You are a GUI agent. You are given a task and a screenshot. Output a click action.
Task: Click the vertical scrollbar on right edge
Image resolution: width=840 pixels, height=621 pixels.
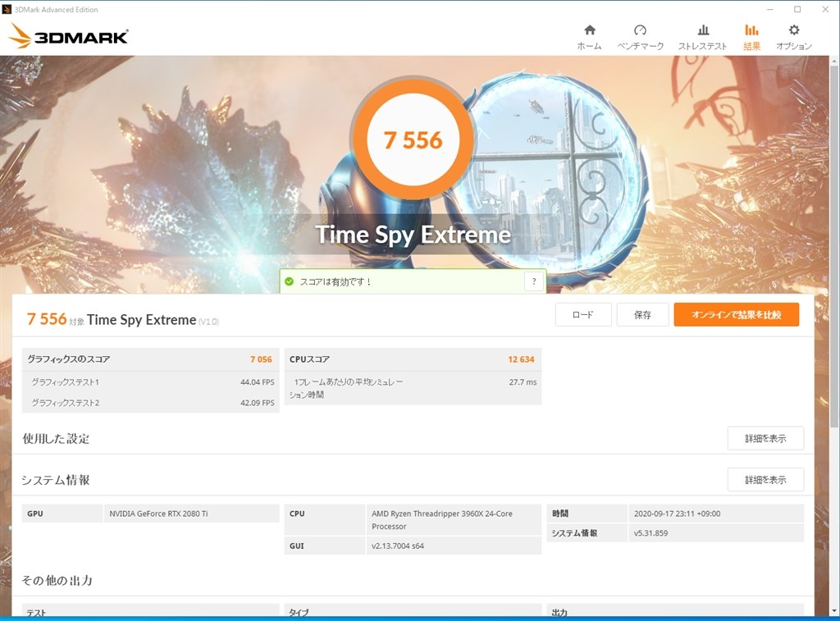833,246
